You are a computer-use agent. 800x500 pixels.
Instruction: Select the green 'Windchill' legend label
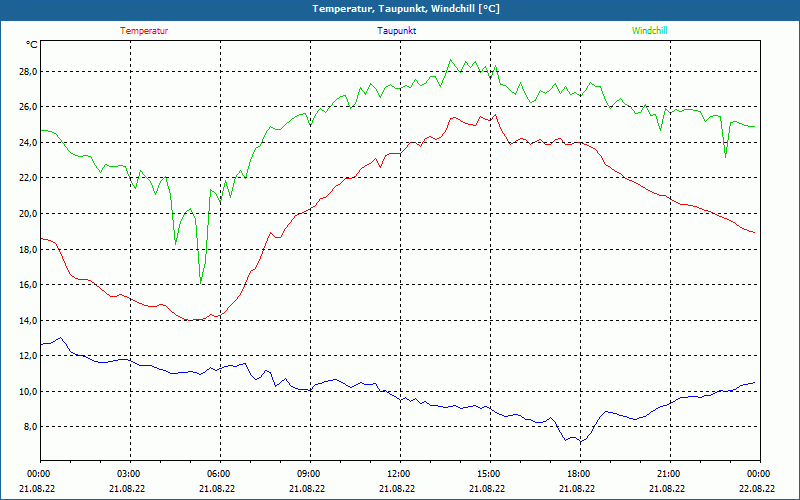(x=649, y=31)
